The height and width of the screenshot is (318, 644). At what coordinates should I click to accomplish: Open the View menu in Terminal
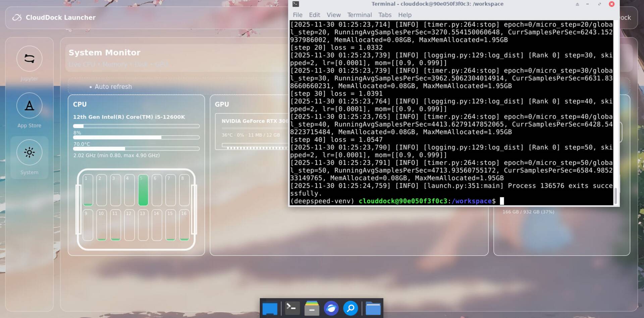point(333,15)
